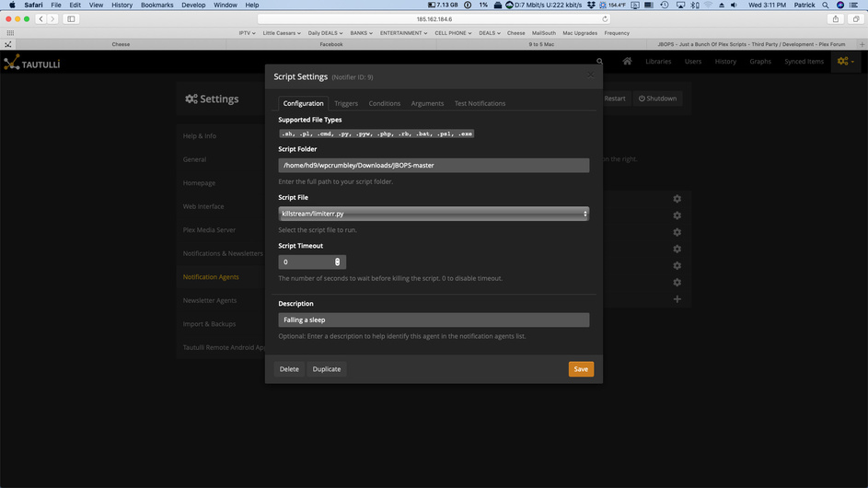Click the Tautulli logo

[31, 63]
